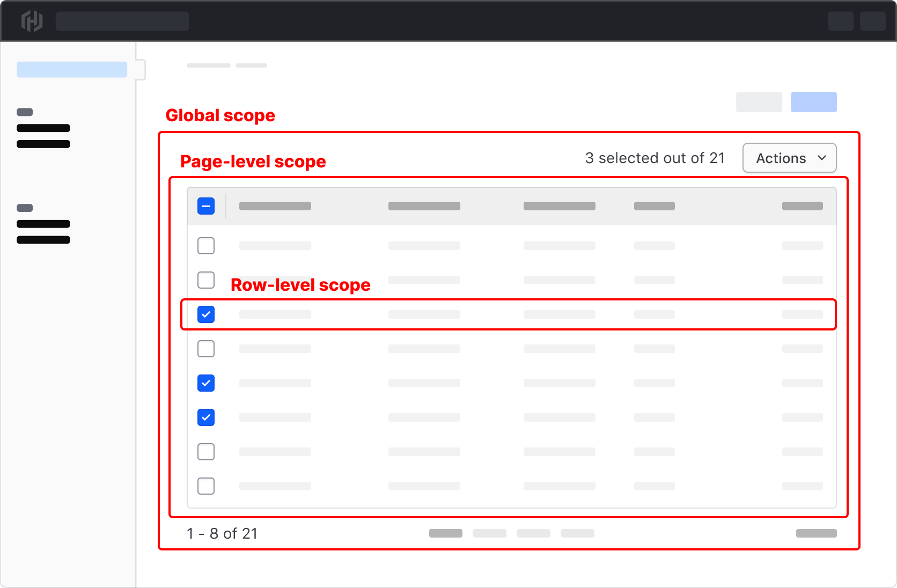Select the first item in lower sidebar group
The width and height of the screenshot is (897, 588).
(43, 224)
